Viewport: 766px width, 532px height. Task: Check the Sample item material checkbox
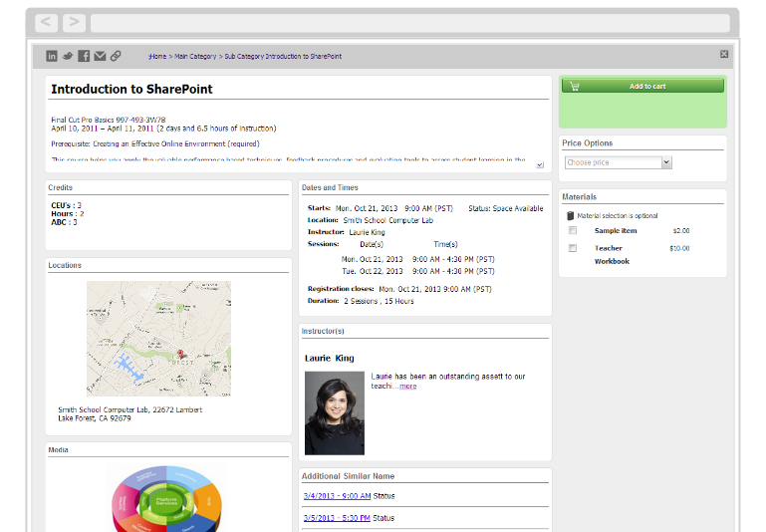tap(573, 230)
